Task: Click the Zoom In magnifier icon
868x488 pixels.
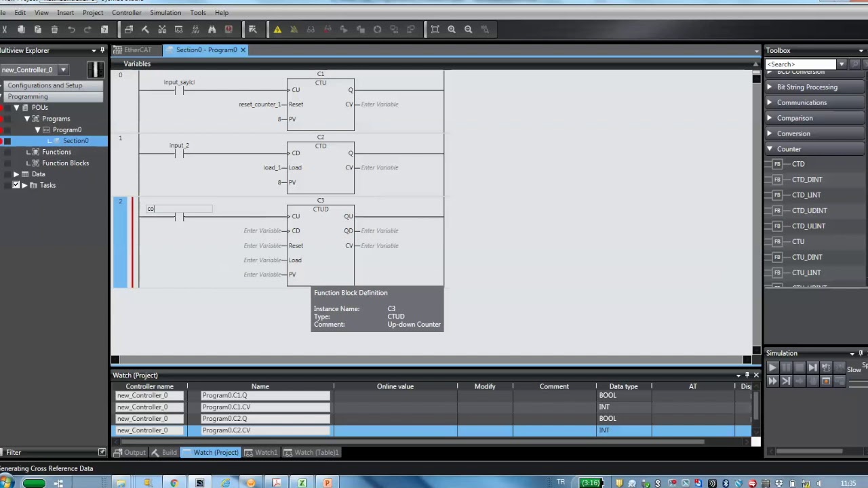Action: (452, 29)
